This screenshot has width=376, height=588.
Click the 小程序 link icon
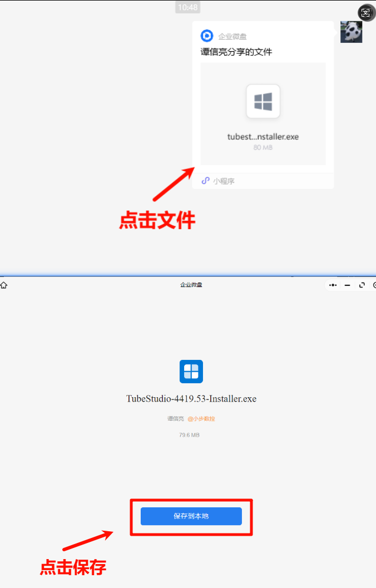[205, 181]
